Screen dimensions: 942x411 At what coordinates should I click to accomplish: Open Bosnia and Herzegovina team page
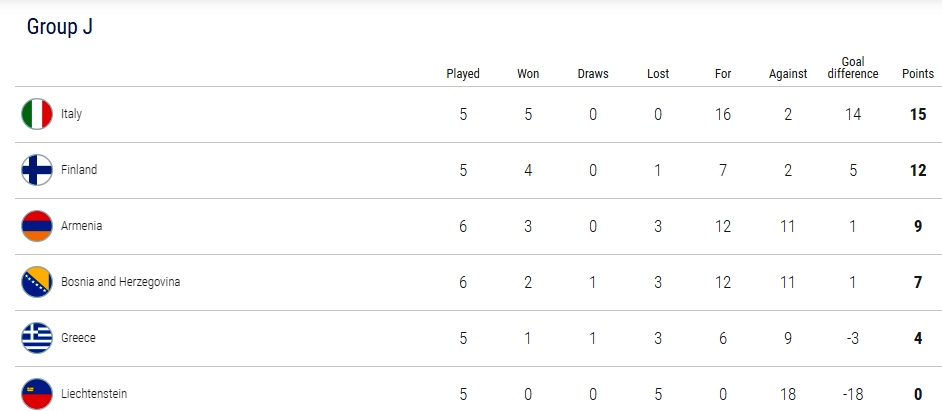120,282
